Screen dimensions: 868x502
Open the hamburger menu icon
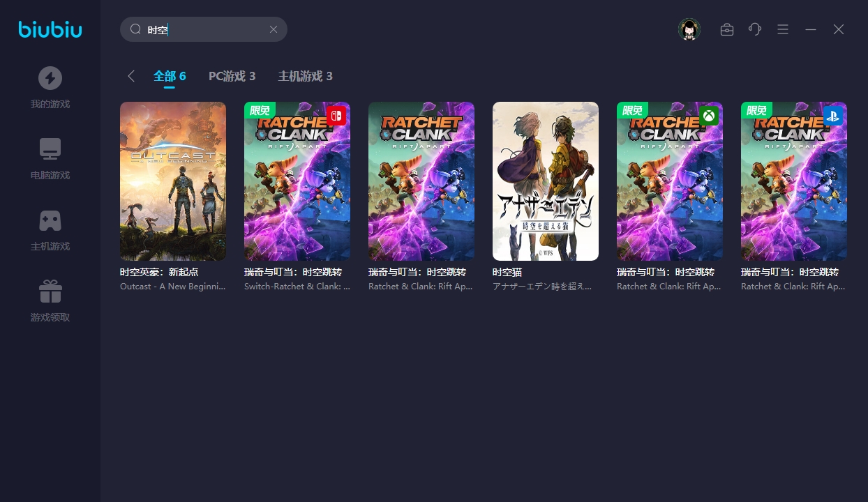(x=783, y=29)
